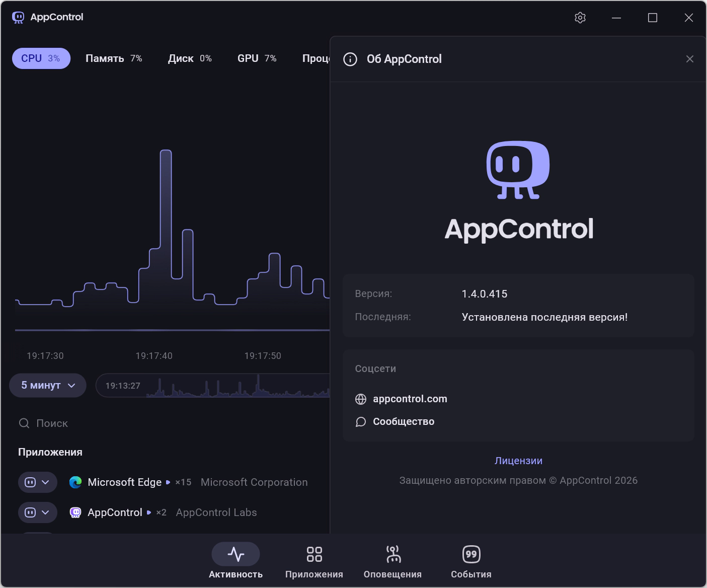Click the 19:17:40 time axis label

click(154, 356)
